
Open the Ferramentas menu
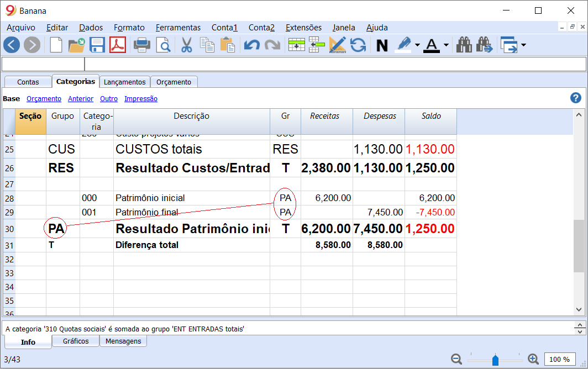point(178,28)
